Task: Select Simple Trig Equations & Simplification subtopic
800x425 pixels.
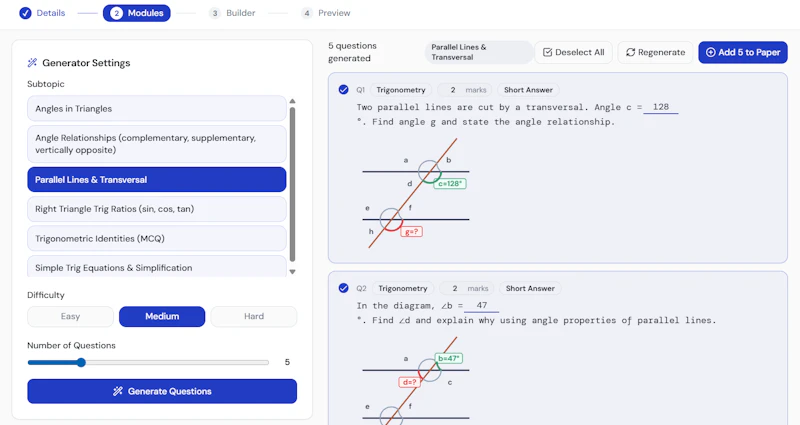Action: click(157, 267)
